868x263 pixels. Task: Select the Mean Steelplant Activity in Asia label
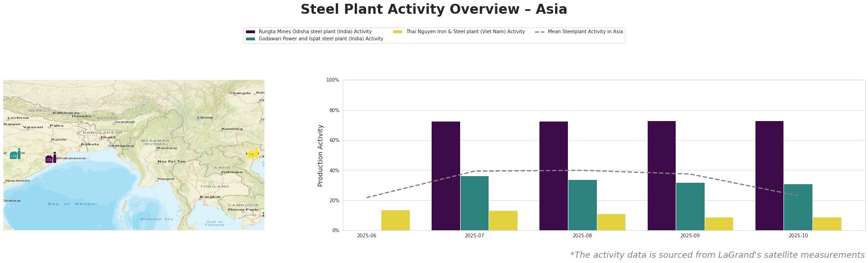(585, 32)
